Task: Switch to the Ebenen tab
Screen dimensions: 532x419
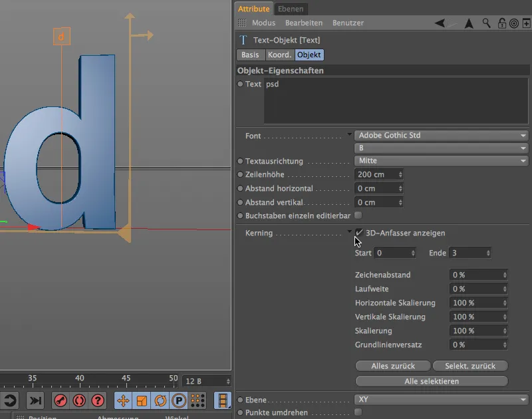Action: tap(291, 9)
